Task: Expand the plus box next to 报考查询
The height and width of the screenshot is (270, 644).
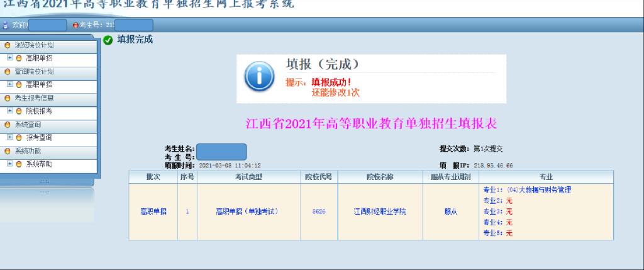Action: tap(9, 138)
